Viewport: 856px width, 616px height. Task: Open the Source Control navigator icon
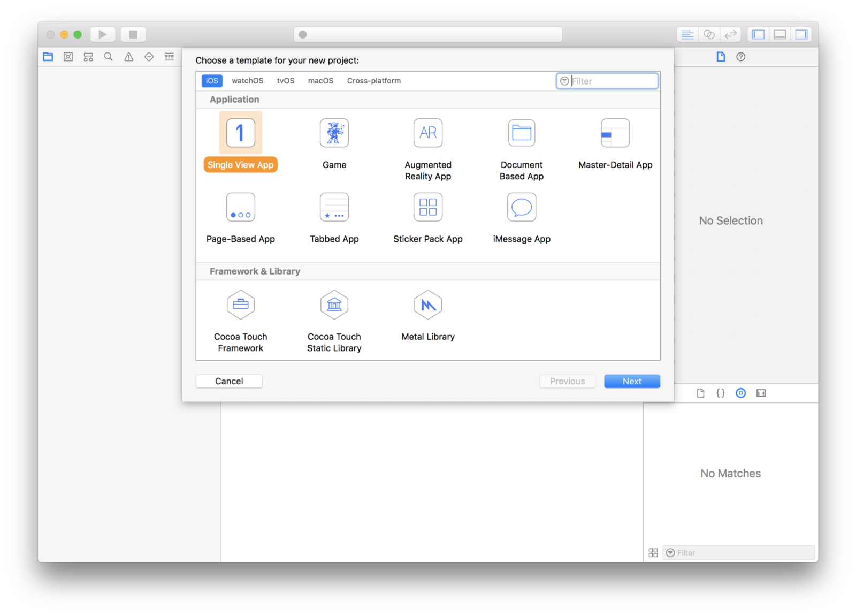coord(68,57)
